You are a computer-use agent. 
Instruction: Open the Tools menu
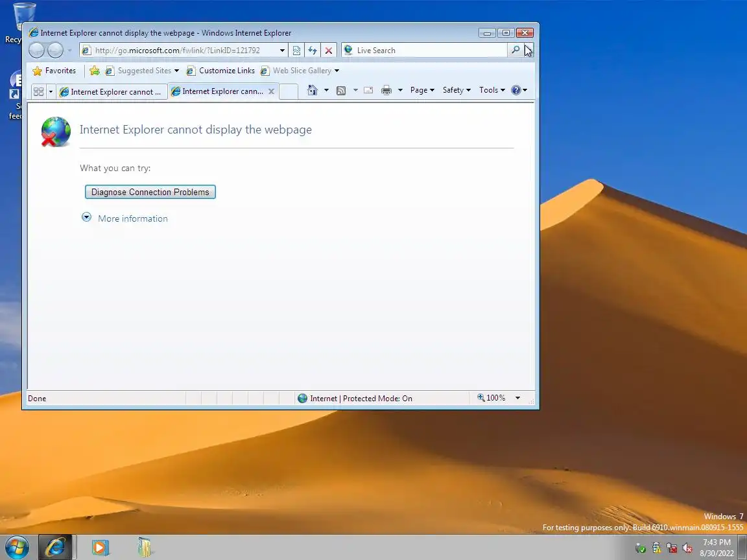pyautogui.click(x=492, y=90)
